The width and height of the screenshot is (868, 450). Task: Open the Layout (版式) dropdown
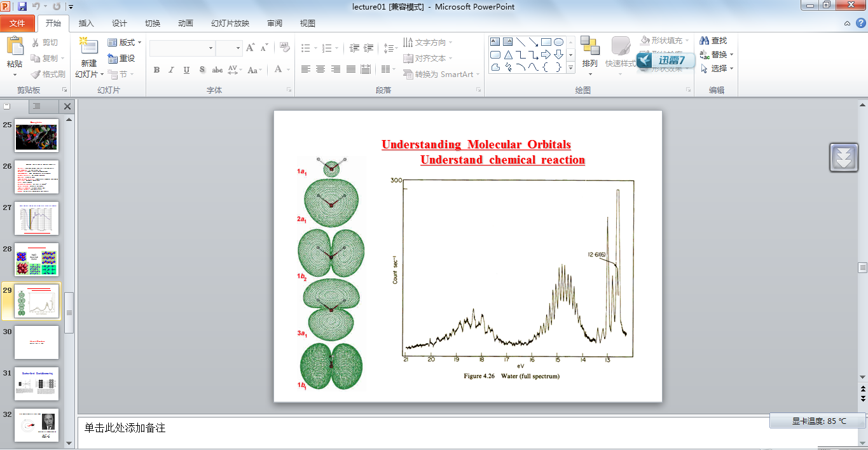point(125,43)
